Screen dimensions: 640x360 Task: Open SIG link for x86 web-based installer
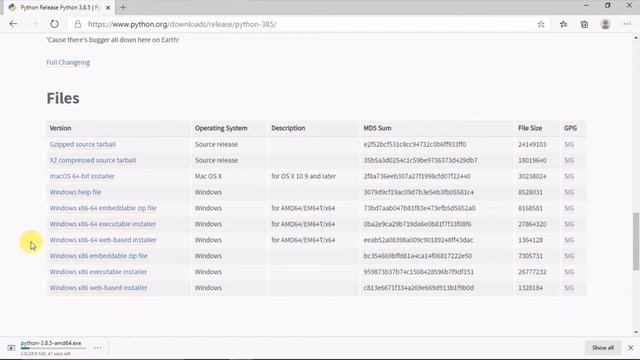tap(569, 288)
